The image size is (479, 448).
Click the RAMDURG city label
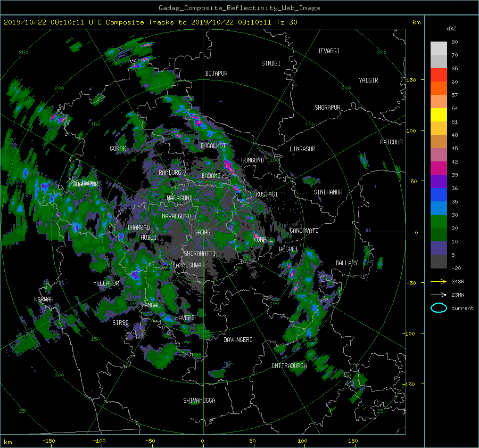(x=170, y=173)
